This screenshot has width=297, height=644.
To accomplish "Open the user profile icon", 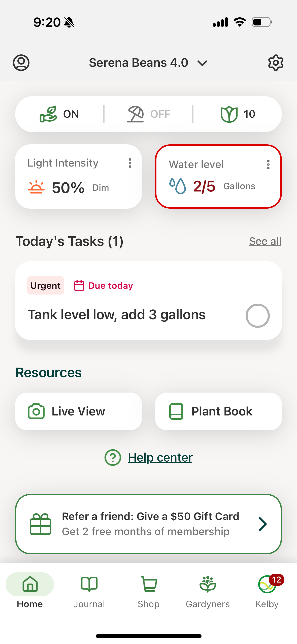I will 21,63.
